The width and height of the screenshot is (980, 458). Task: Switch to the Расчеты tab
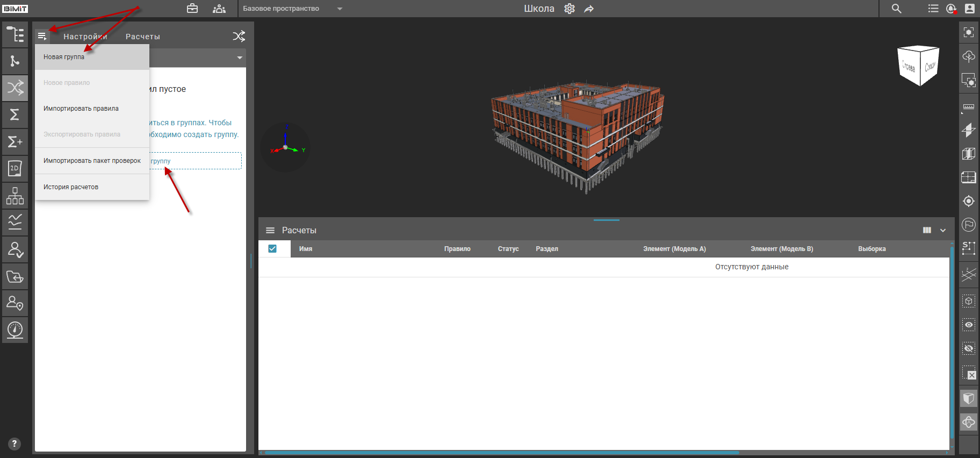(143, 37)
